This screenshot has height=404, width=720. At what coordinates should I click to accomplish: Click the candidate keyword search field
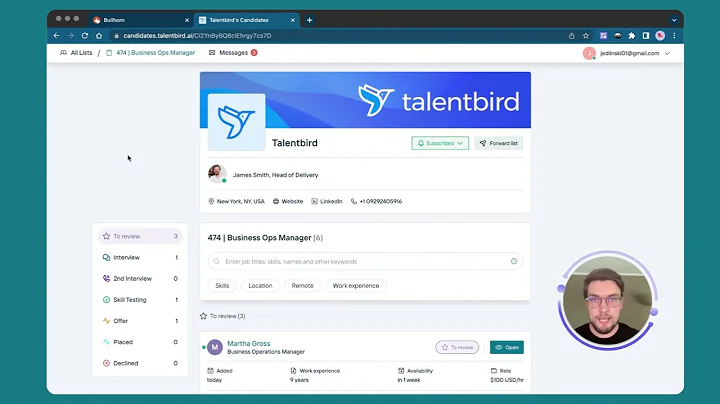coord(365,261)
